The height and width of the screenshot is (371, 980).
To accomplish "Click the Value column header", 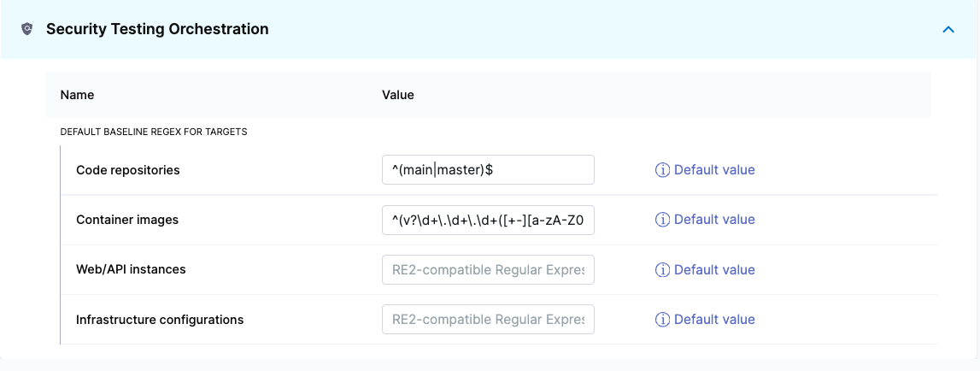I will coord(397,95).
